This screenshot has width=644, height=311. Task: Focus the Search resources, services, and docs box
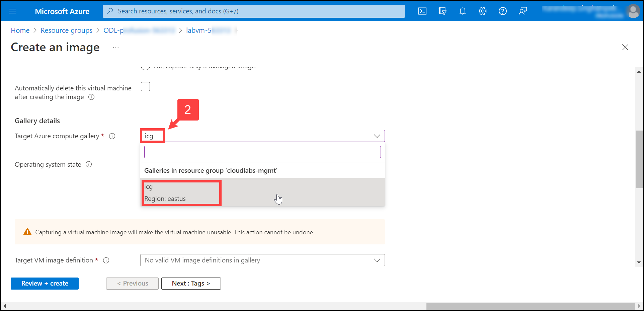254,11
